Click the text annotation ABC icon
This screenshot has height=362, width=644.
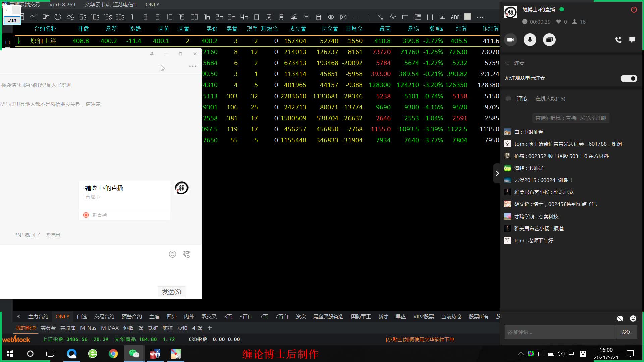[x=455, y=17]
